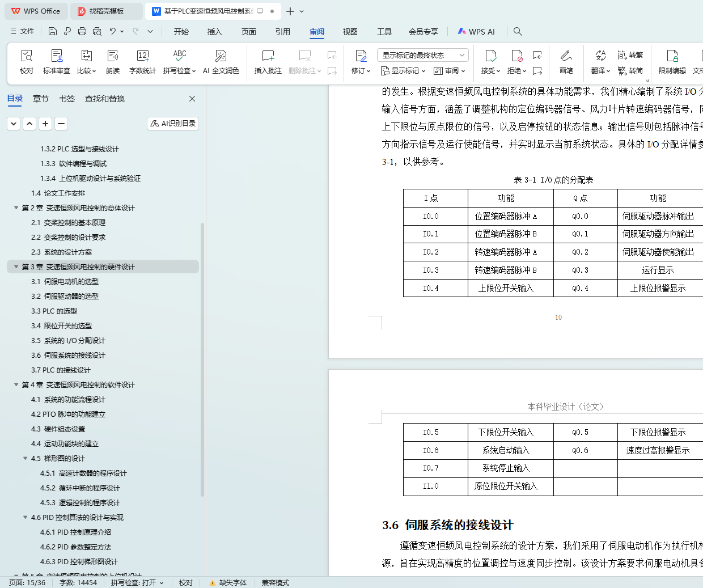The width and height of the screenshot is (703, 588).
Task: Click the save icon in quick toolbar
Action: [x=53, y=32]
